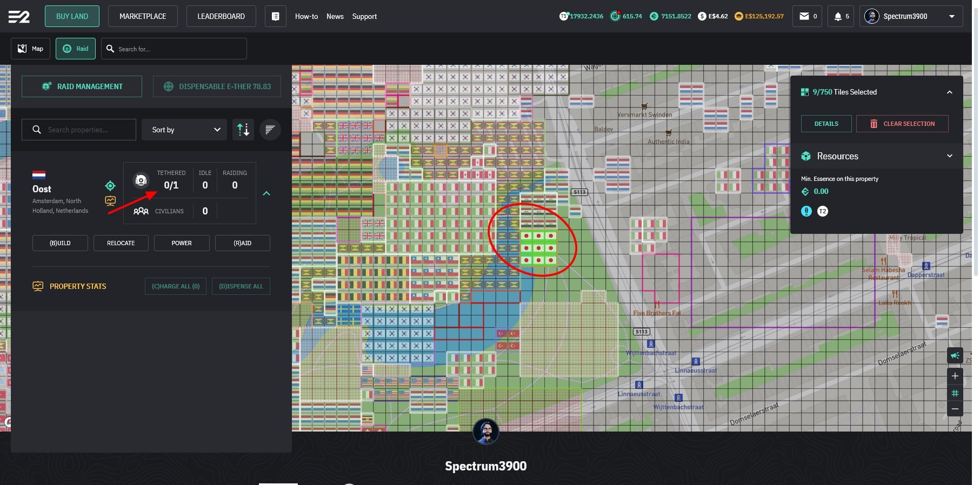Click the document icon beside Leaderboard

(275, 16)
